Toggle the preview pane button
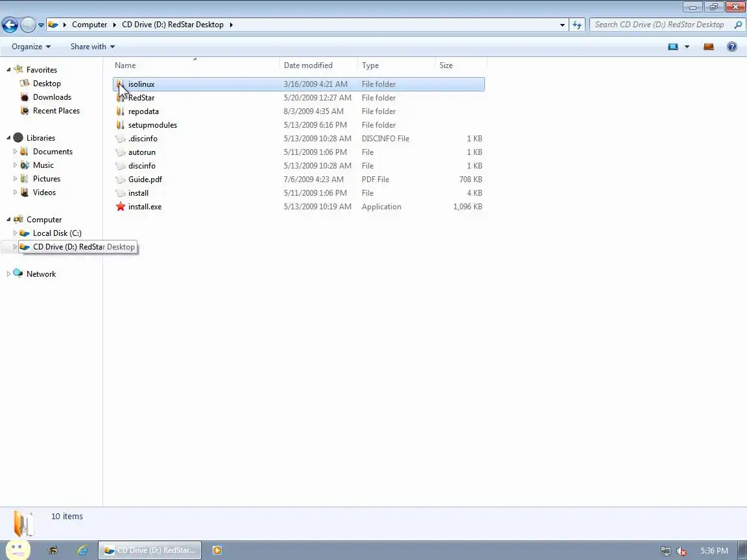The image size is (747, 560). coord(708,47)
